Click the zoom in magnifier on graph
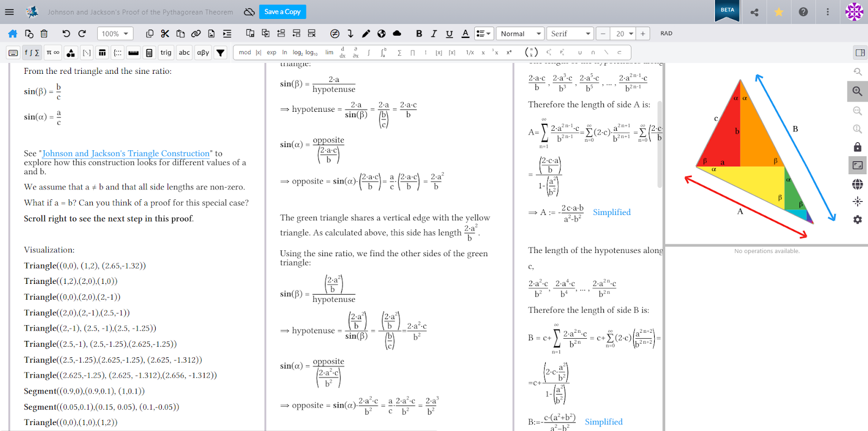 [858, 91]
